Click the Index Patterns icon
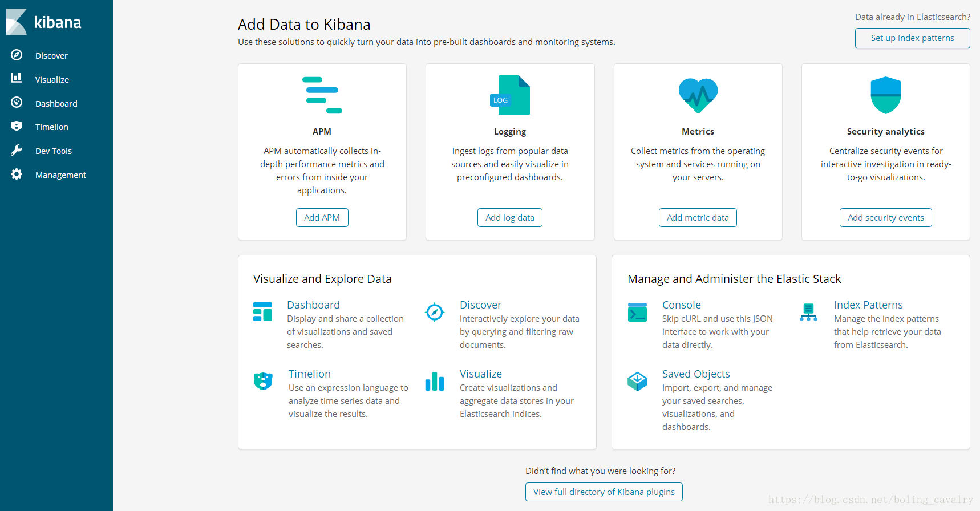Viewport: 980px width, 511px height. (x=808, y=312)
